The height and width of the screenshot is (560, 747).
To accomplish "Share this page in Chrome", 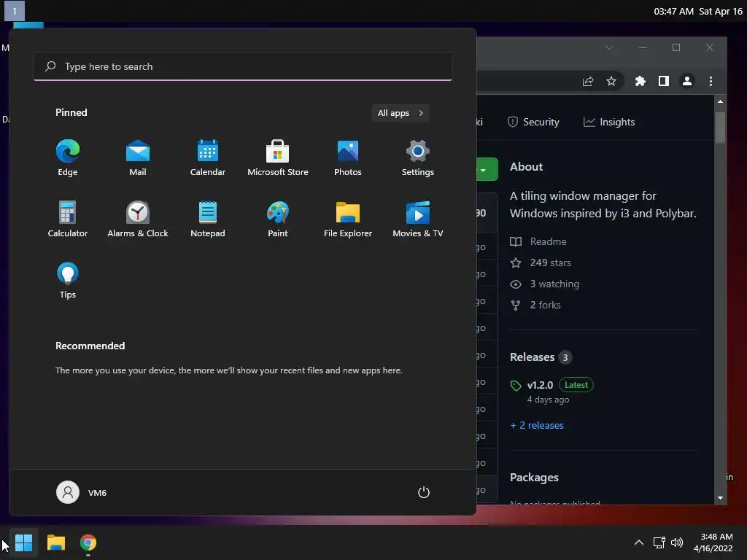I will pyautogui.click(x=588, y=82).
